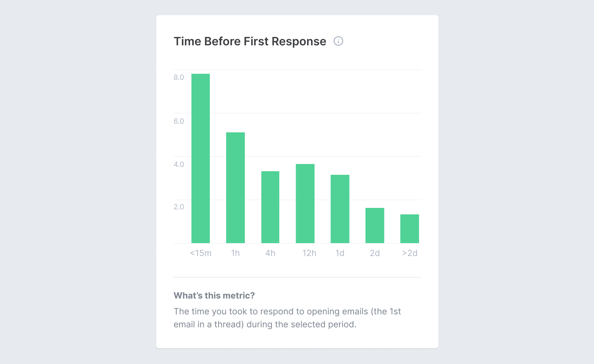Click the 'What's this metric?' heading
Image resolution: width=594 pixels, height=364 pixels.
tap(214, 295)
